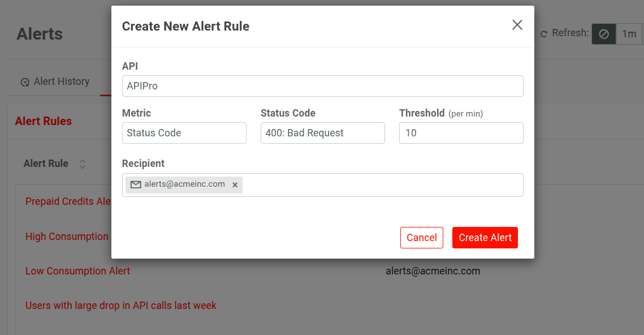Click the Alert History clock icon
The height and width of the screenshot is (335, 644).
click(x=25, y=81)
